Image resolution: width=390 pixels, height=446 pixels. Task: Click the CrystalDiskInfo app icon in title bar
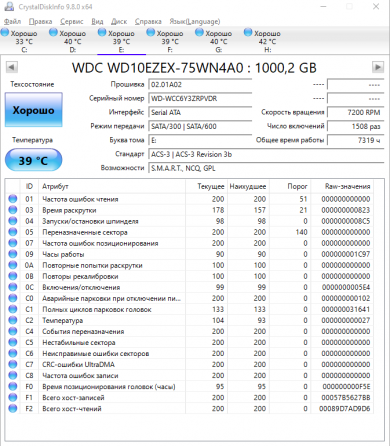coord(9,6)
